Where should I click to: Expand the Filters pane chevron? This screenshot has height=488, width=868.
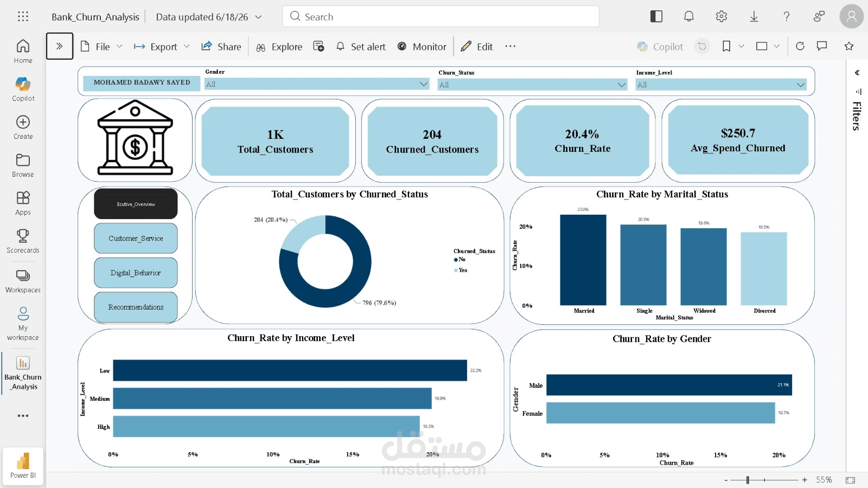pos(857,73)
